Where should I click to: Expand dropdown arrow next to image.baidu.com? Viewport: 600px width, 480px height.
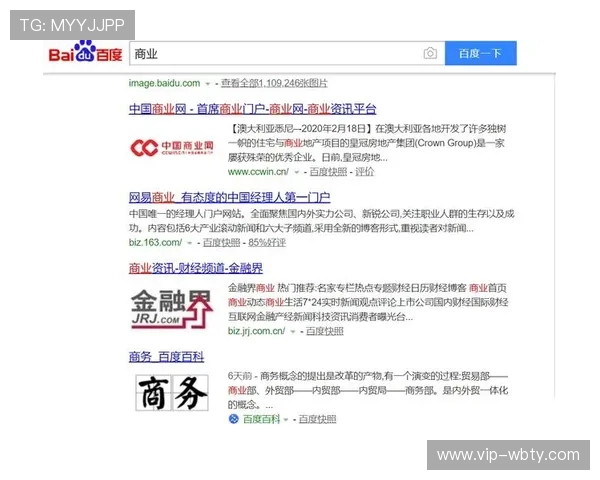tap(207, 84)
